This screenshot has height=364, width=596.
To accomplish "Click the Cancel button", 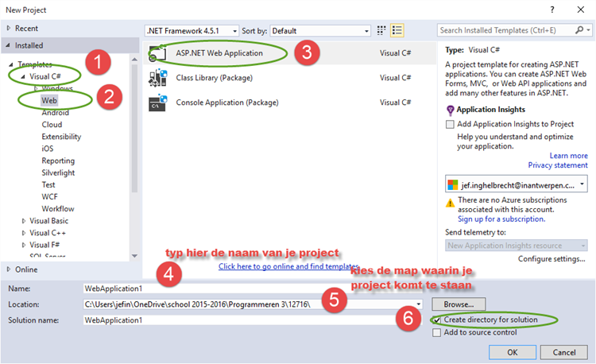I will 564,352.
